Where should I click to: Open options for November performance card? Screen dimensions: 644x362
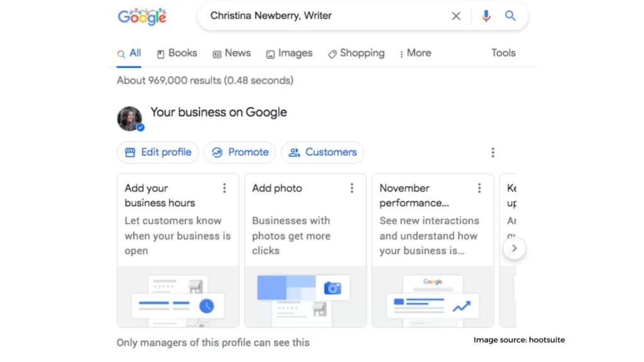(479, 189)
